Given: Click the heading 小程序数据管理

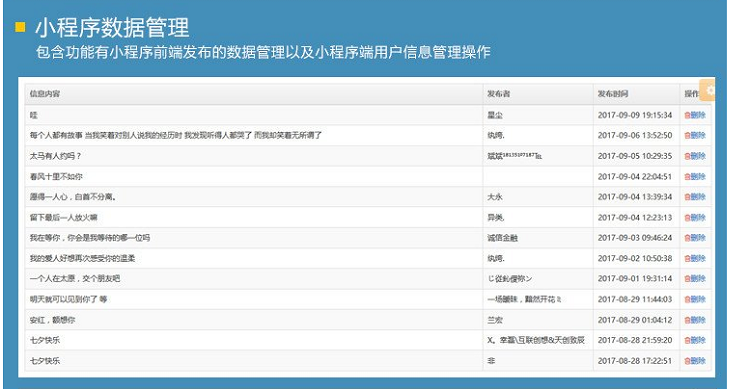Looking at the screenshot, I should 112,27.
